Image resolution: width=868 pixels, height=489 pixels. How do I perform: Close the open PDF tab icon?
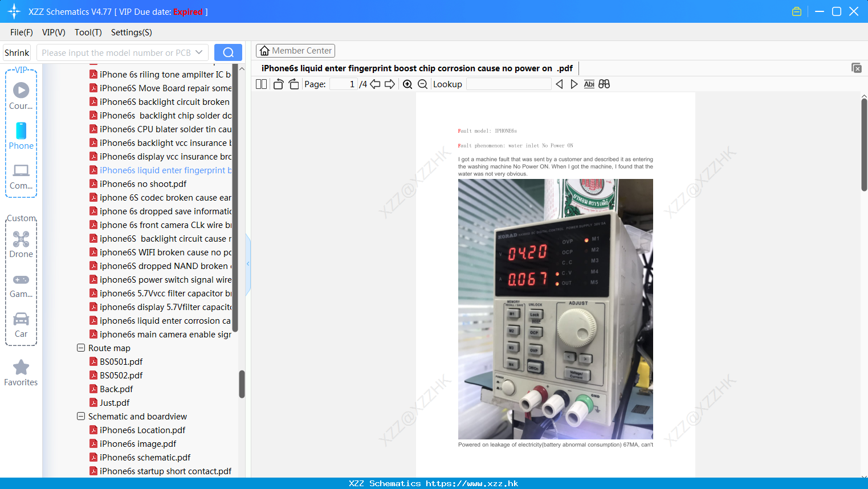(857, 68)
